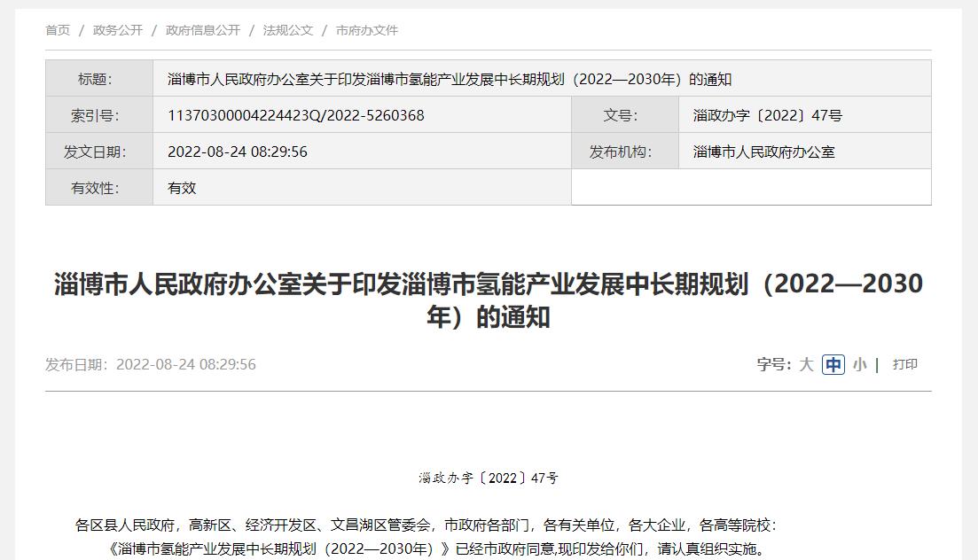The width and height of the screenshot is (978, 560).
Task: Click the 打印 print button
Action: click(x=904, y=364)
